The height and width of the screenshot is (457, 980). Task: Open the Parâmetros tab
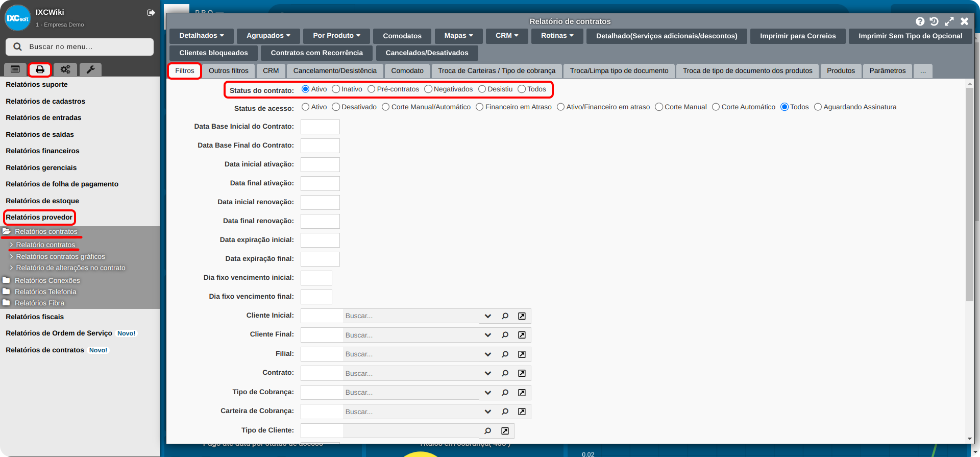[x=888, y=71]
